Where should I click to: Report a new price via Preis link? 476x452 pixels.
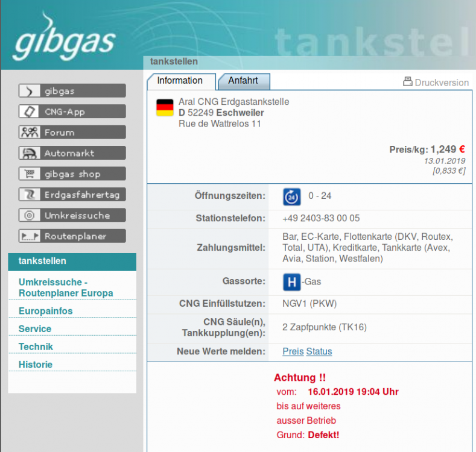pos(293,351)
